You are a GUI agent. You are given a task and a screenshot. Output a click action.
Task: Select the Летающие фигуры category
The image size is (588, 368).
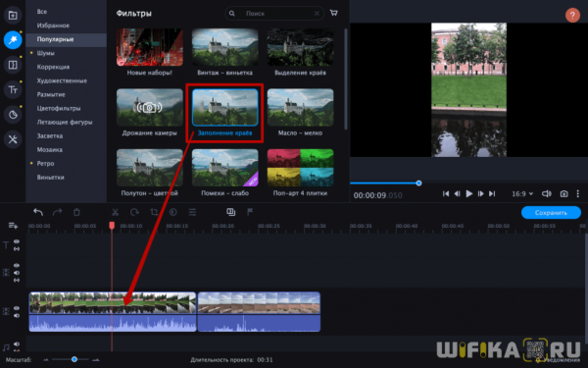pos(66,122)
